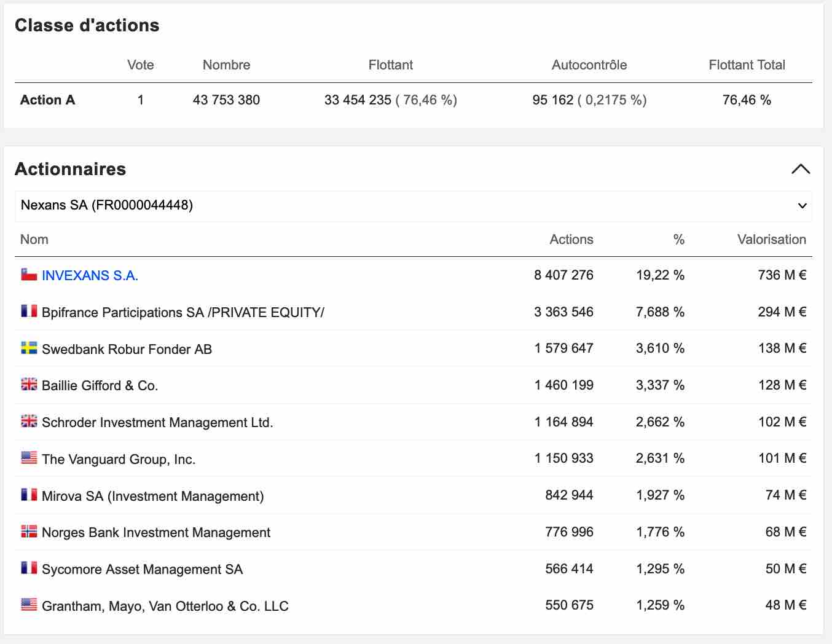The image size is (832, 644).
Task: Click Vanguard shares 1 150 933
Action: [x=563, y=458]
